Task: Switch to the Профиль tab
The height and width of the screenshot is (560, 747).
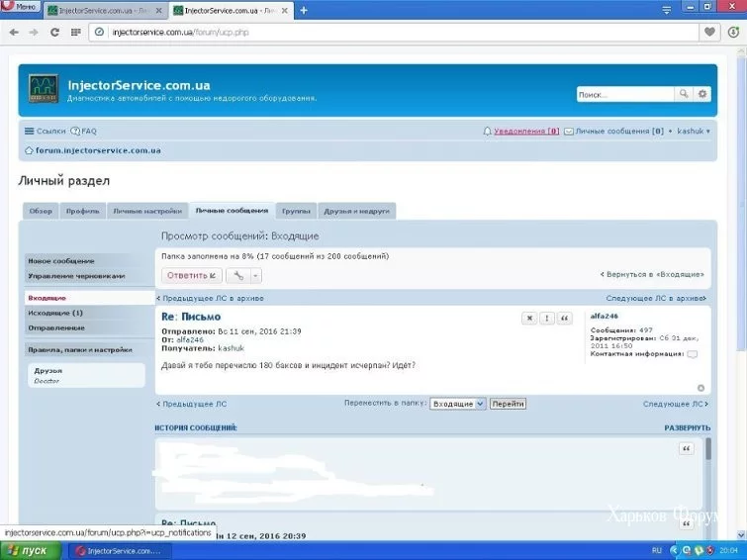Action: 83,211
